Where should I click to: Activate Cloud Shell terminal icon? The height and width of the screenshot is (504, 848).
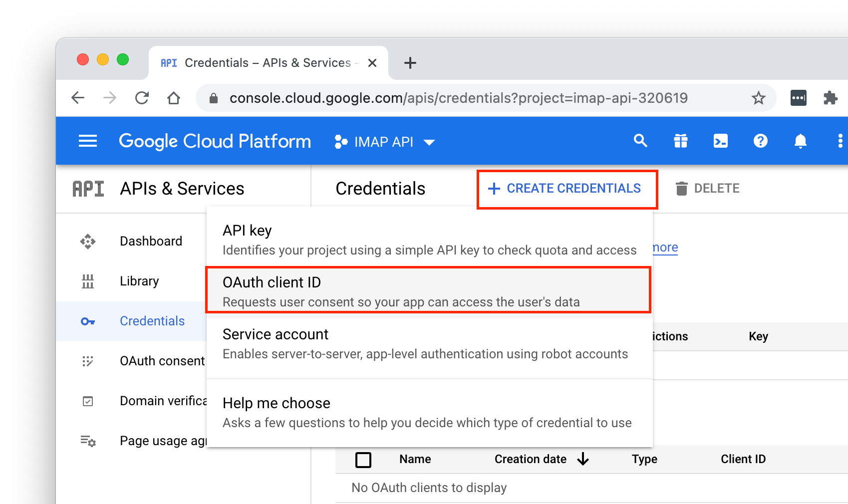pyautogui.click(x=721, y=141)
